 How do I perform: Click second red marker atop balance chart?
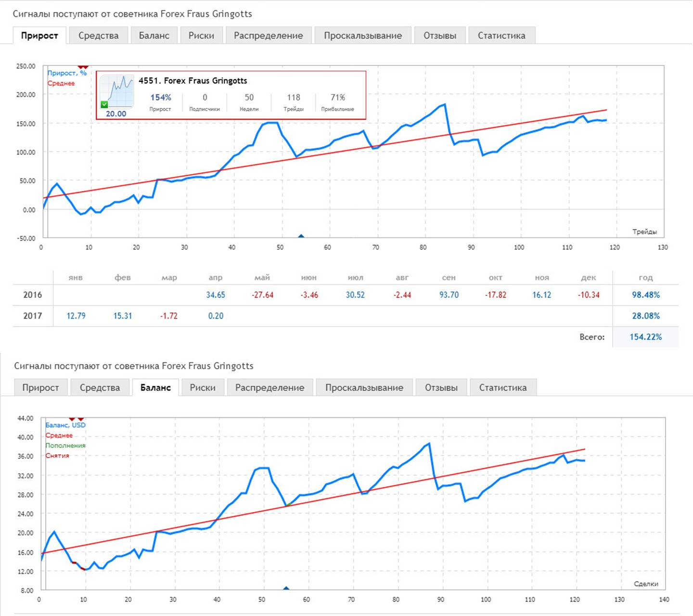(81, 420)
